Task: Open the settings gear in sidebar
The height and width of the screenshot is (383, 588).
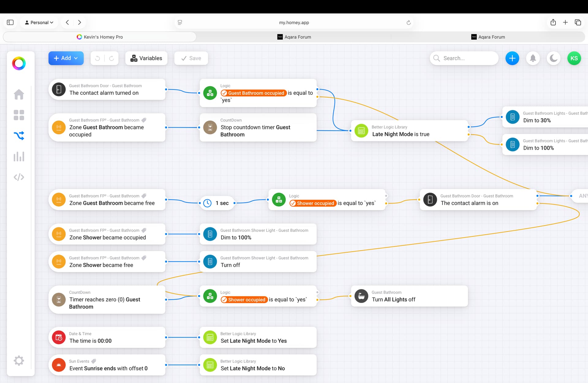Action: (x=19, y=360)
